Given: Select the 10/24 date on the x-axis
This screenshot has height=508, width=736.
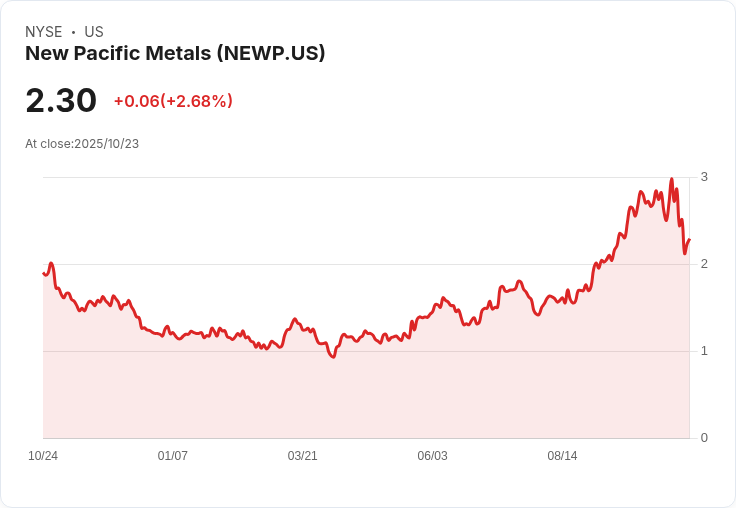Looking at the screenshot, I should click(x=43, y=456).
